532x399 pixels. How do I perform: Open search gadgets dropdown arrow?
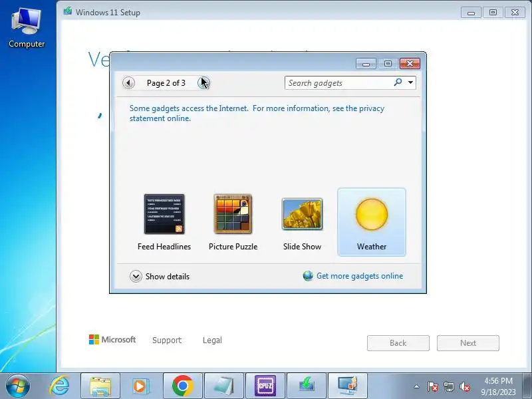click(x=410, y=82)
